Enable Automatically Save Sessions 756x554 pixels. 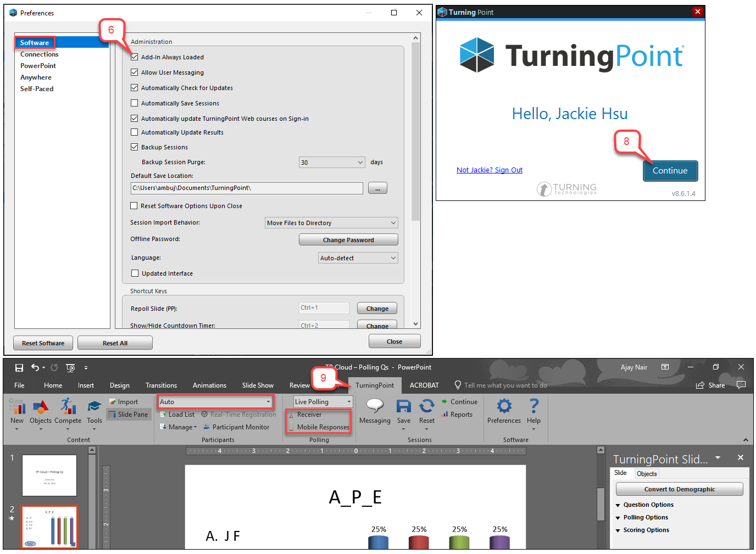[x=134, y=103]
